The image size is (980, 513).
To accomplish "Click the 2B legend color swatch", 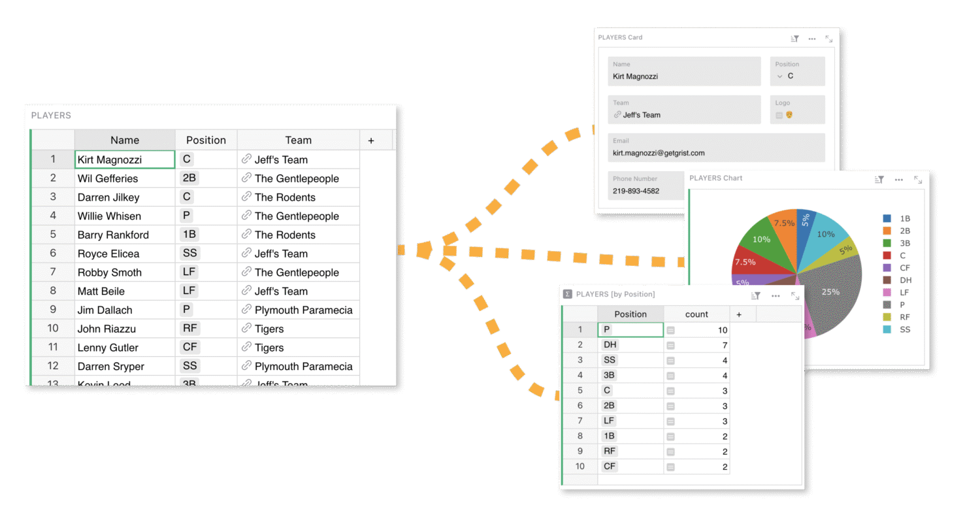I will 887,231.
